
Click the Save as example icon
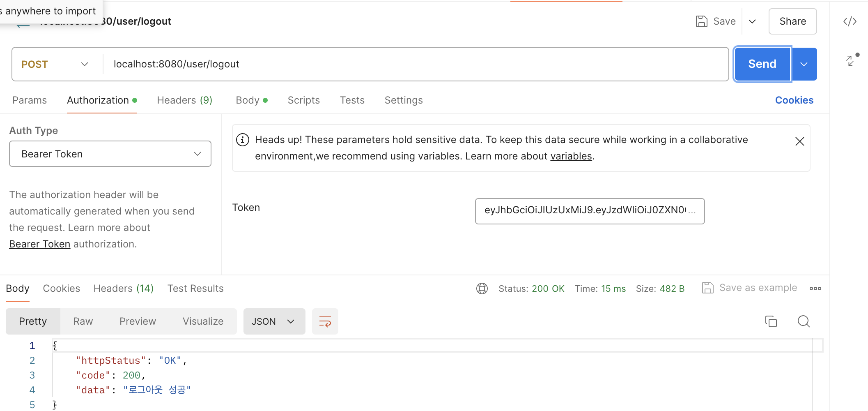pyautogui.click(x=707, y=288)
